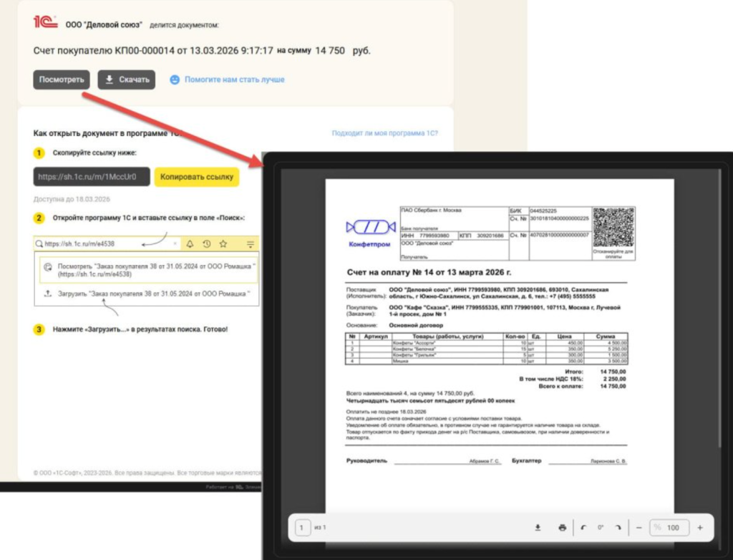This screenshot has width=733, height=560.
Task: Click the В том числе НДС 18% value 2 250,00
Action: [x=614, y=379]
